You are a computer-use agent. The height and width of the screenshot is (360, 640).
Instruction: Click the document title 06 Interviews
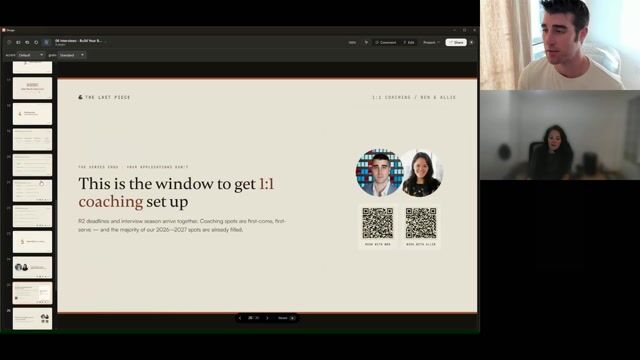pos(78,41)
